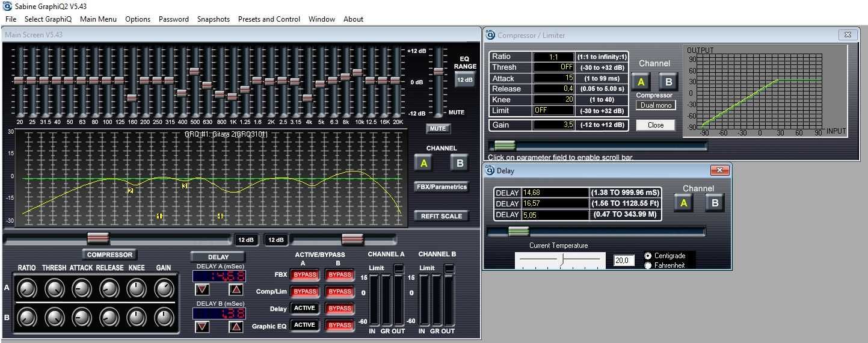868x343 pixels.
Task: Open the Main Menu menu
Action: (x=98, y=19)
